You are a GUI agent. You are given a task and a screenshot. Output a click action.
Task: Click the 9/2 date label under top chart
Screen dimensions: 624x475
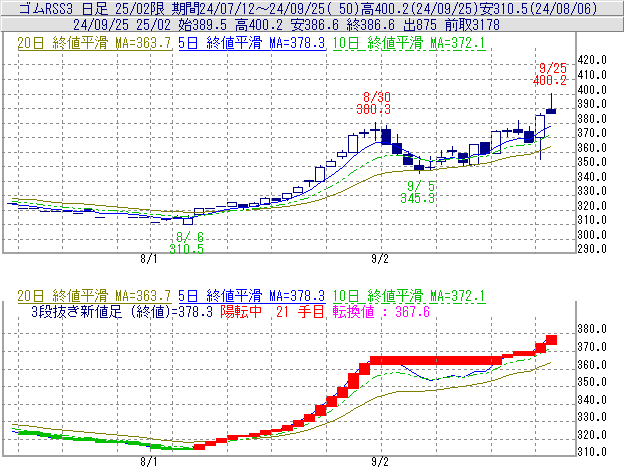coord(380,259)
